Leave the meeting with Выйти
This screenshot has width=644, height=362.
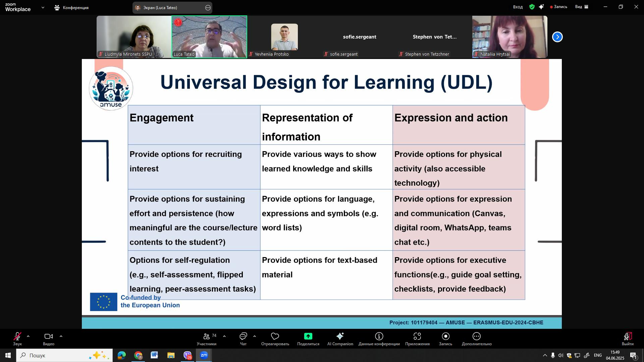[x=628, y=339]
